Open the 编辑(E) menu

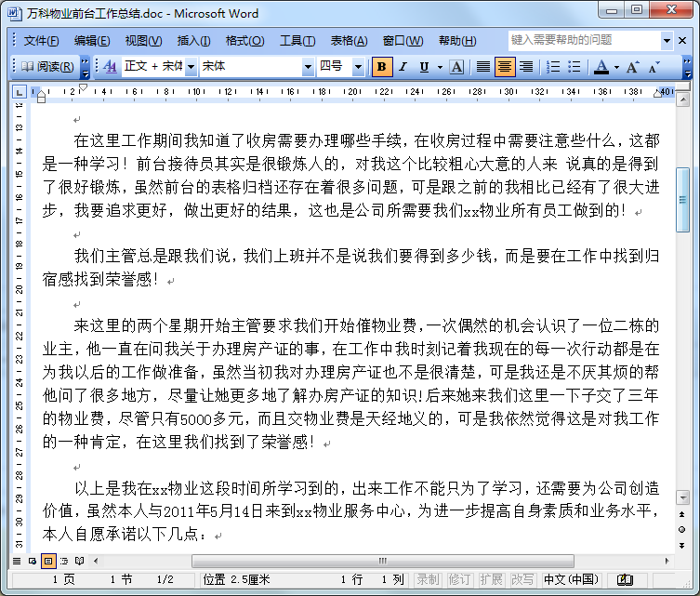pyautogui.click(x=92, y=41)
